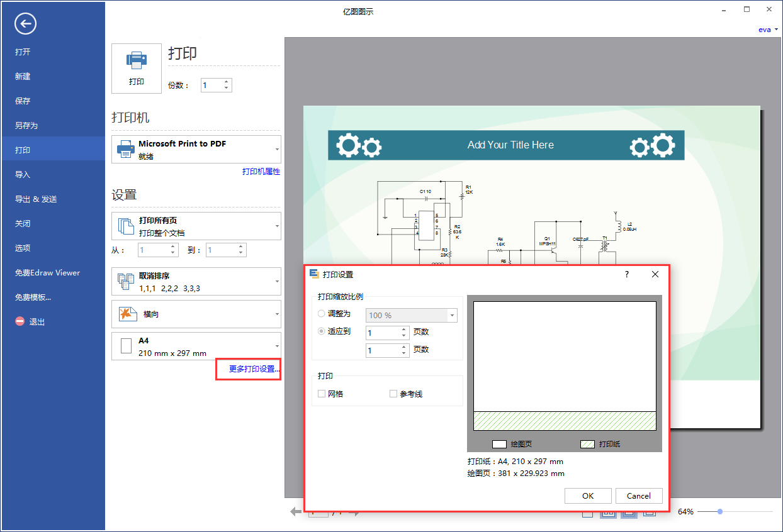Click the red 退出 exit icon

click(x=20, y=322)
